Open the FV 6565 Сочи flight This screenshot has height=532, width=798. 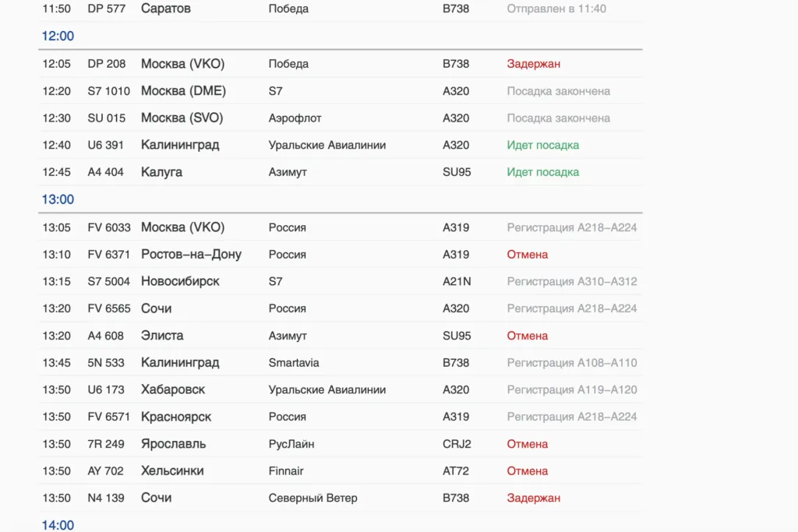point(341,308)
